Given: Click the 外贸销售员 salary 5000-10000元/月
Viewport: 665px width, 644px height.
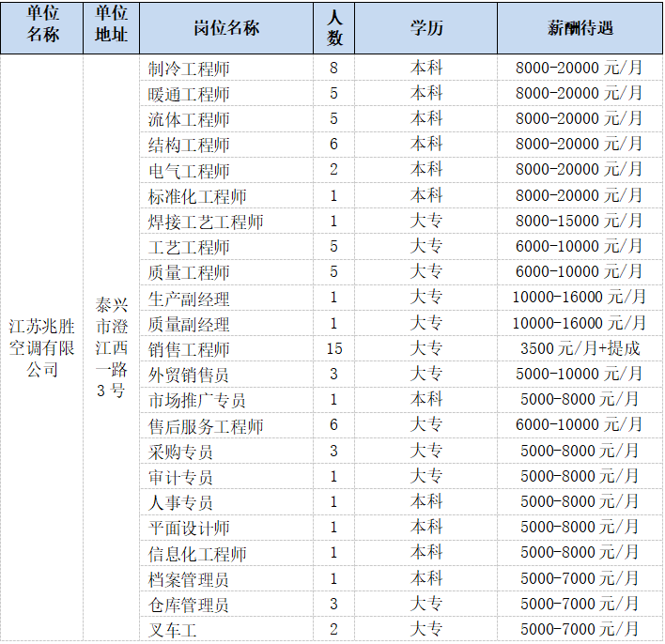Looking at the screenshot, I should 580,374.
